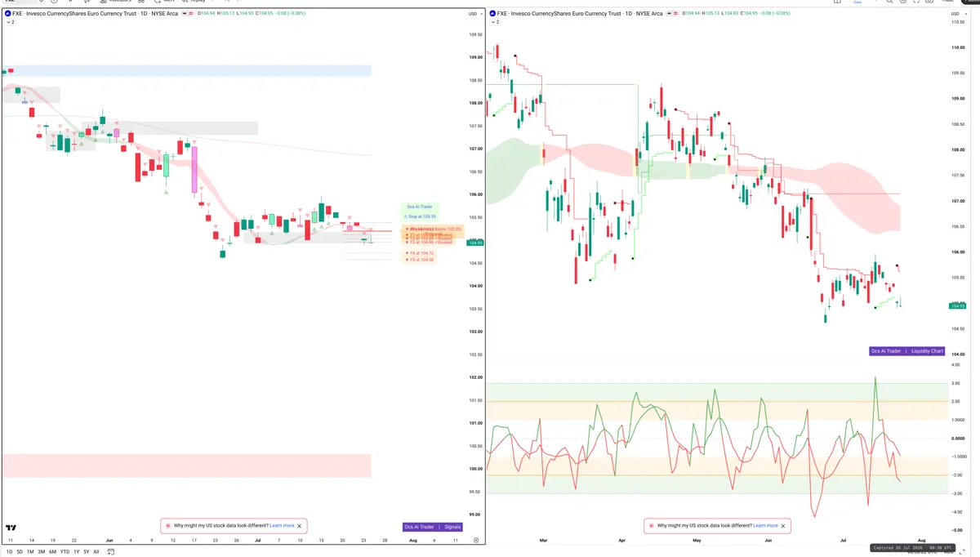The height and width of the screenshot is (557, 980).
Task: Click the 'Ocs Ai Trader | Liquidity Chart' badge
Action: coord(906,351)
